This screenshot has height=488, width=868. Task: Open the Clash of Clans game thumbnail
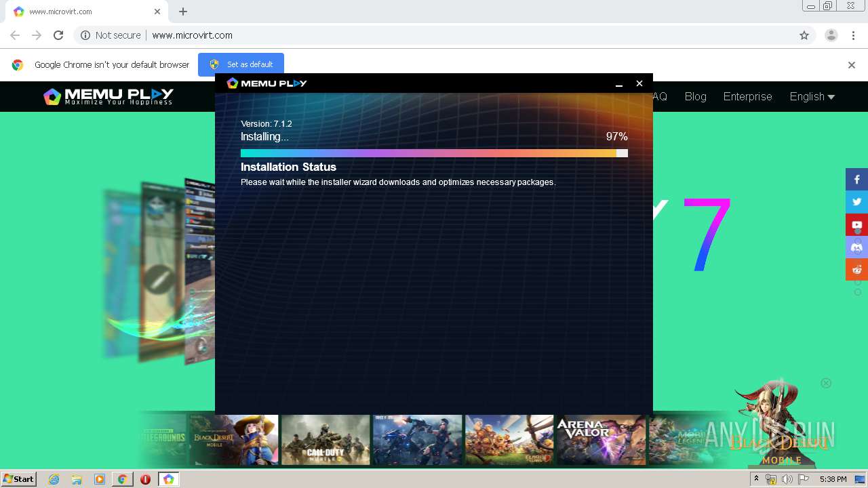(x=509, y=440)
